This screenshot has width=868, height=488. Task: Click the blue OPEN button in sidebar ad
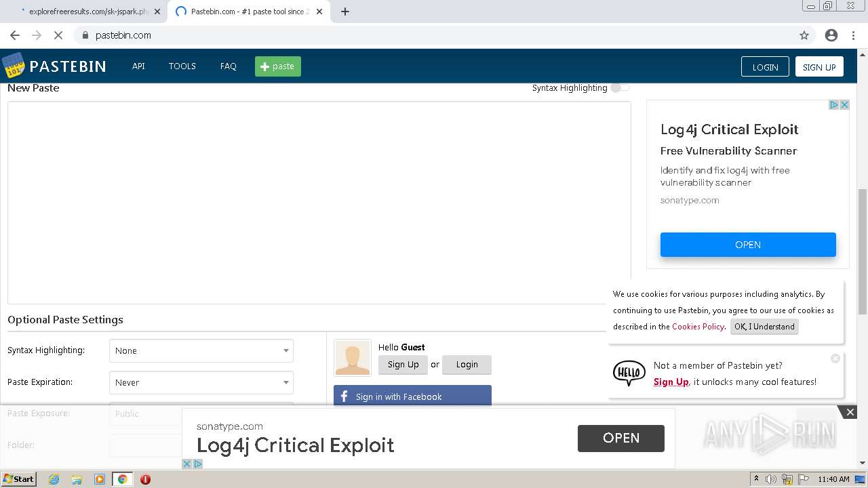click(748, 245)
